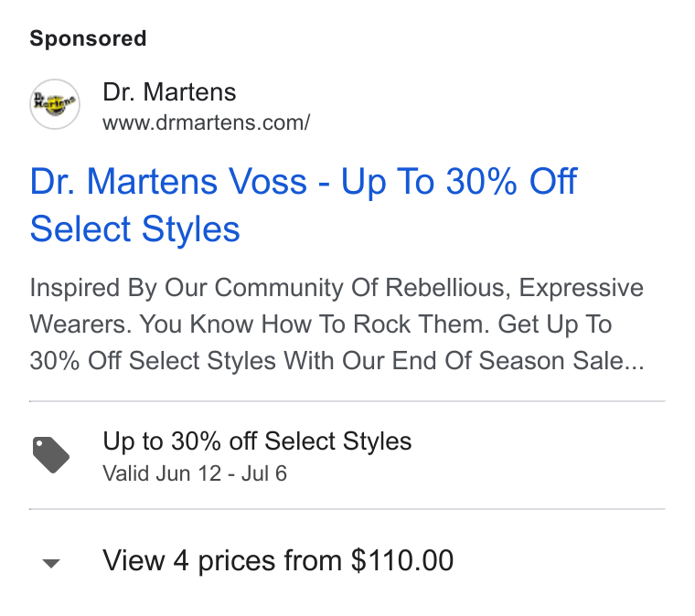This screenshot has width=695, height=616.
Task: Click the "End Of Season Sale..." truncated text
Action: pos(518,360)
